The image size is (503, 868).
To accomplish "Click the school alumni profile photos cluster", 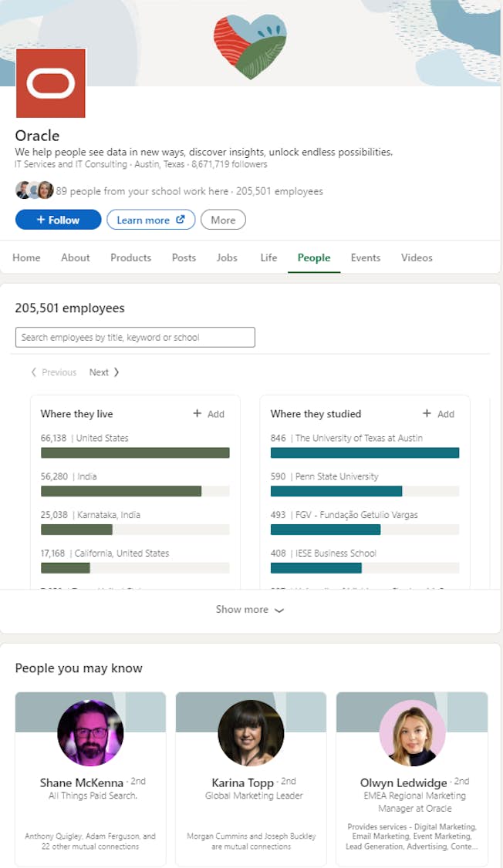I will click(35, 190).
